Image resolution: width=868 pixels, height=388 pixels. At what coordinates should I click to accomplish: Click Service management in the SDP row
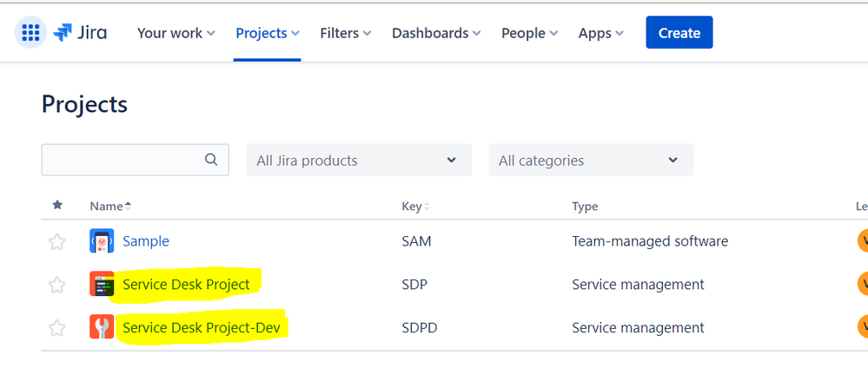638,284
